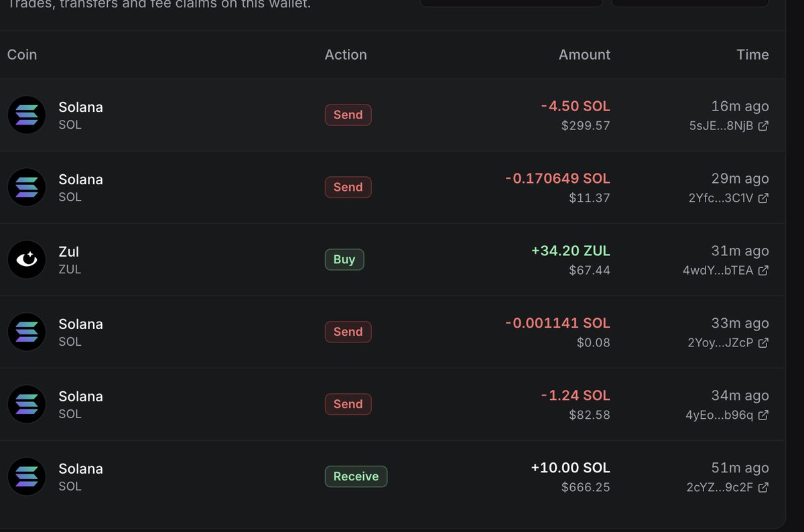Open transaction hash link 2Yoy...JZcP
Image resolution: width=804 pixels, height=532 pixels.
pos(720,343)
